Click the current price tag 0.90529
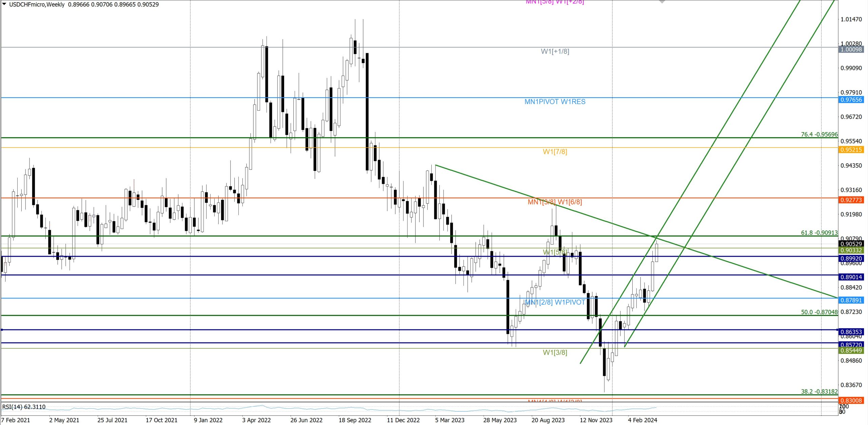Viewport: 868px width, 425px height. coord(851,244)
